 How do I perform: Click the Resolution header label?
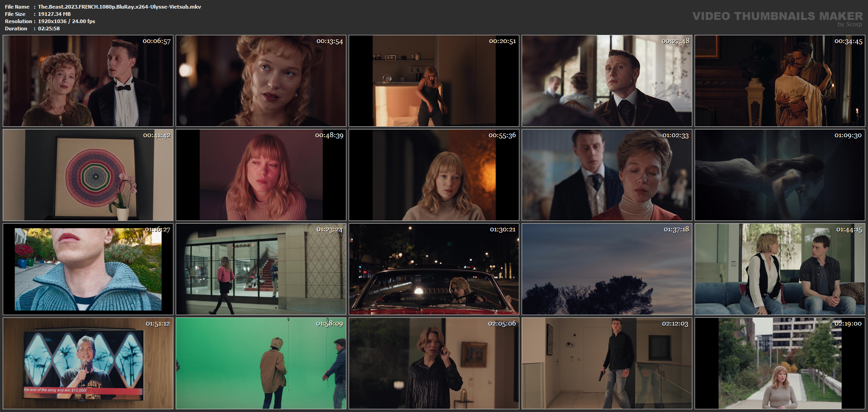19,21
